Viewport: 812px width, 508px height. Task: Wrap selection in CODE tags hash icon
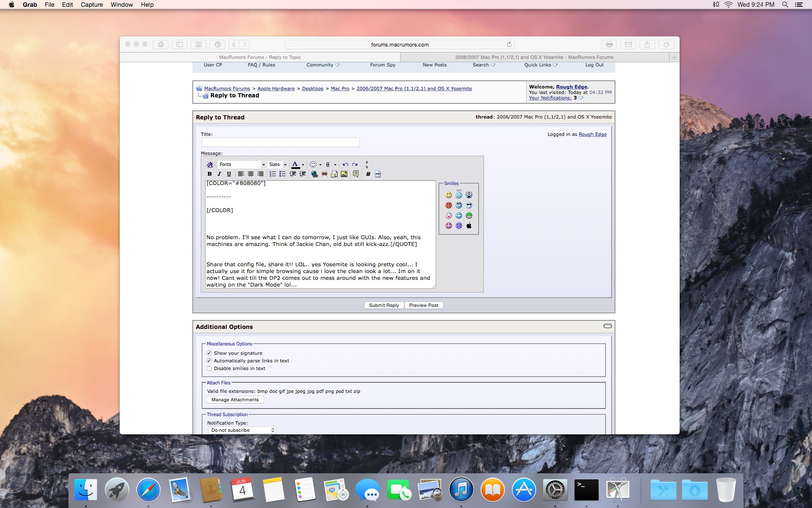pyautogui.click(x=368, y=174)
